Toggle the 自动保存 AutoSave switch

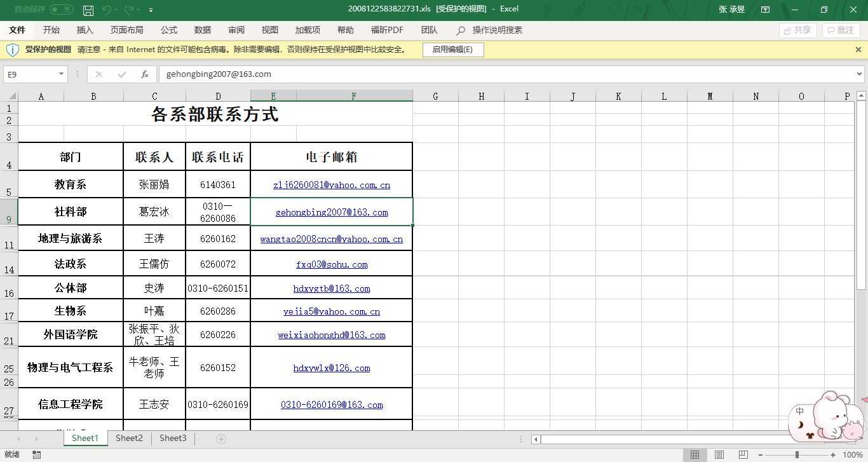coord(62,10)
